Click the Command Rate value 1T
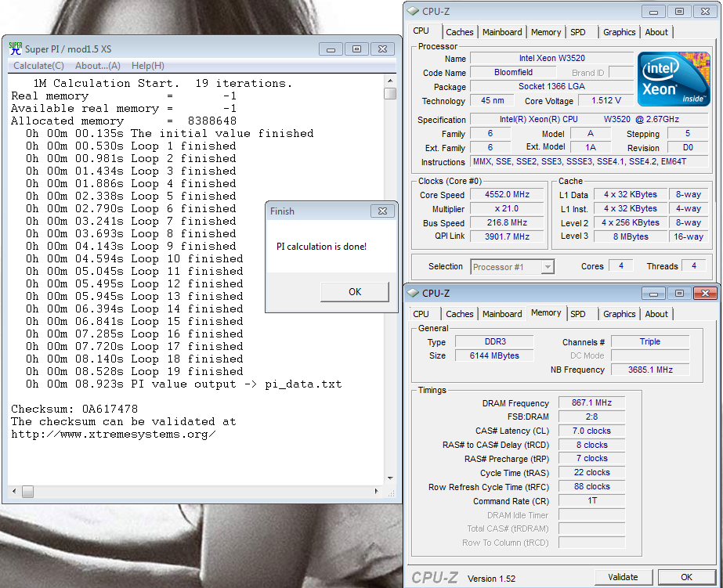The height and width of the screenshot is (588, 723). coord(591,500)
